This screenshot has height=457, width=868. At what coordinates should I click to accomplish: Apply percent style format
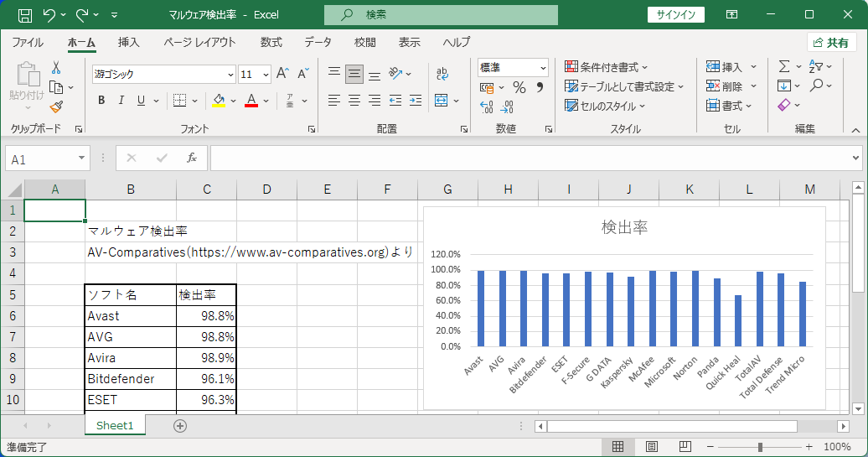click(519, 87)
